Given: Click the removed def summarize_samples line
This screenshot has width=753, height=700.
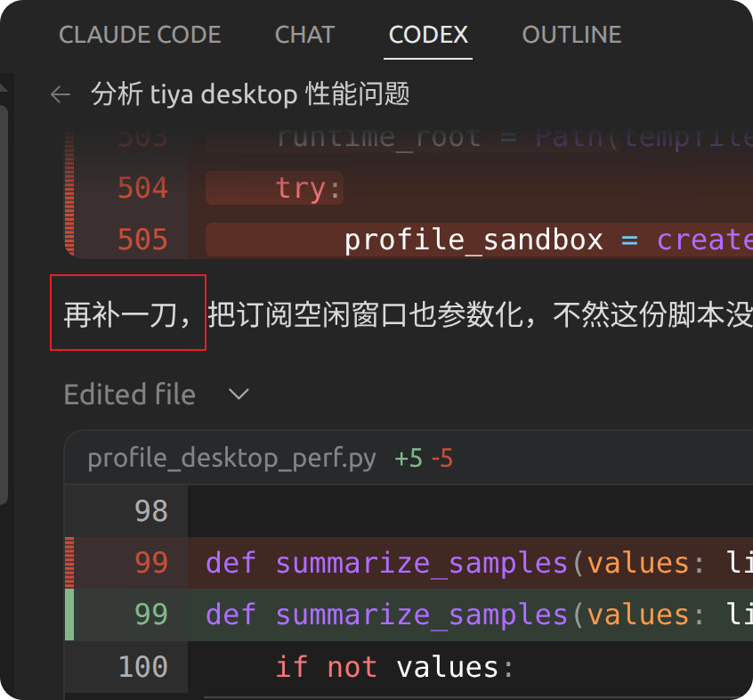Looking at the screenshot, I should tap(470, 563).
